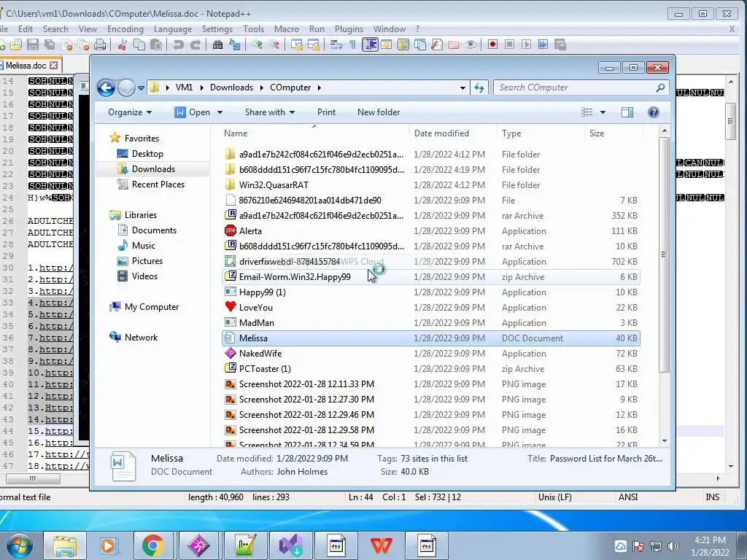Click the Save icon in Notepad++ toolbar

[33, 44]
